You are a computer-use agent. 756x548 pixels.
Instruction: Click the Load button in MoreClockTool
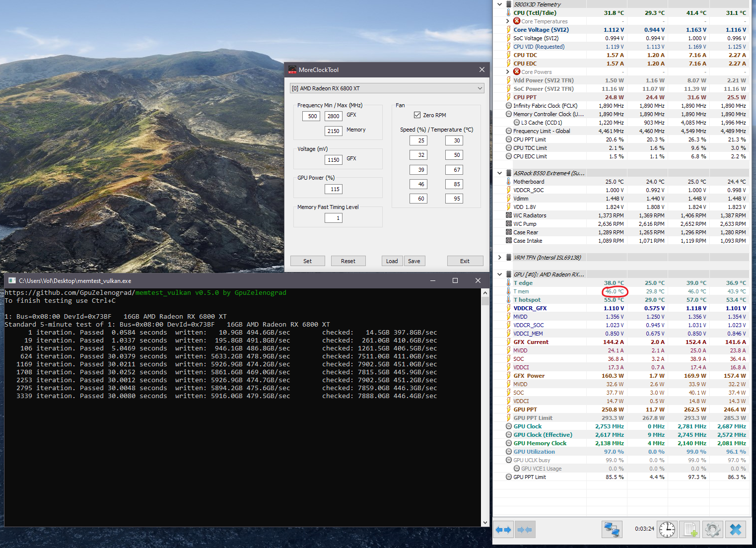pos(392,261)
